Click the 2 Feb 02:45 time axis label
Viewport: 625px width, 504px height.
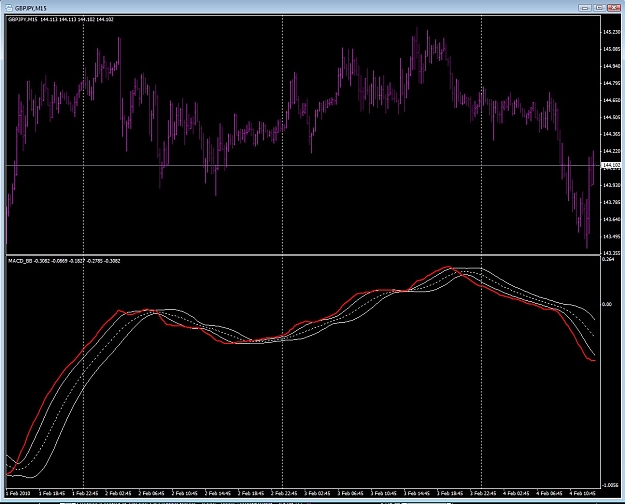coord(118,494)
